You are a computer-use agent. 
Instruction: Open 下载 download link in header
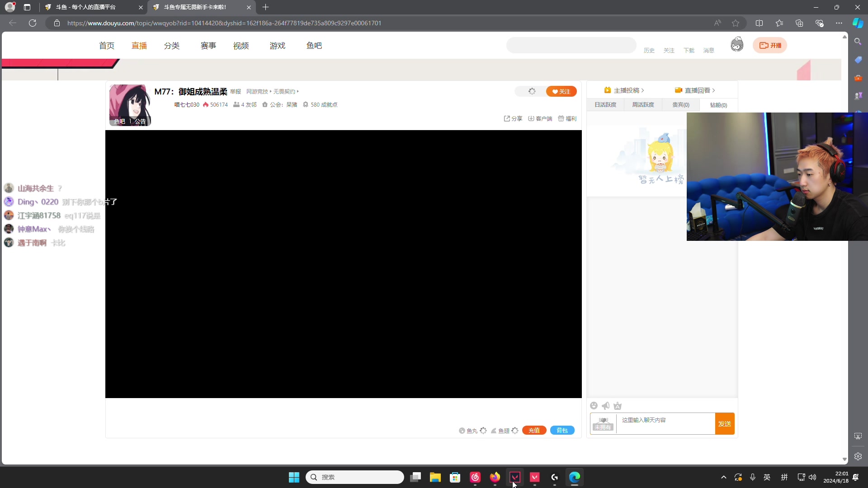point(689,51)
